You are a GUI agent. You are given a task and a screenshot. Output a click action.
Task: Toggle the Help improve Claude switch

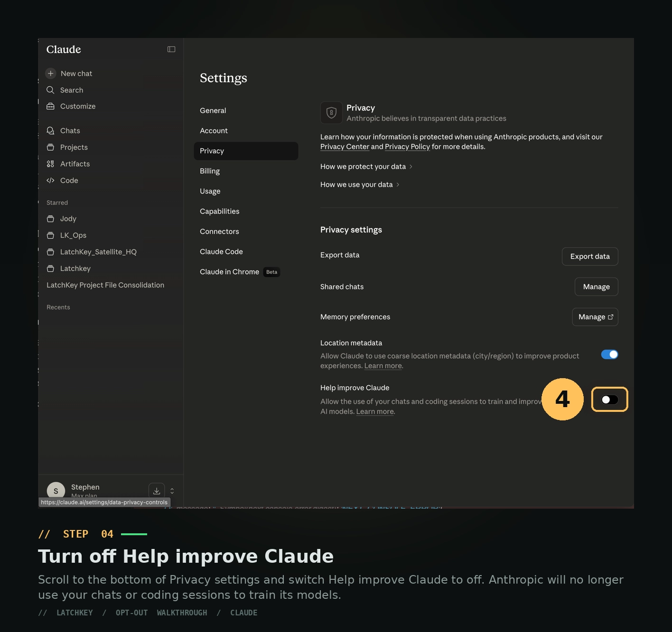tap(609, 400)
